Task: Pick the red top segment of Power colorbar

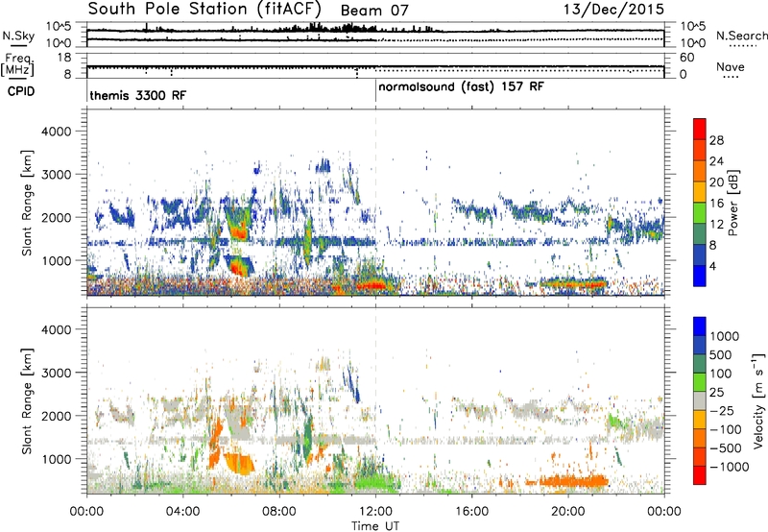Action: point(700,129)
